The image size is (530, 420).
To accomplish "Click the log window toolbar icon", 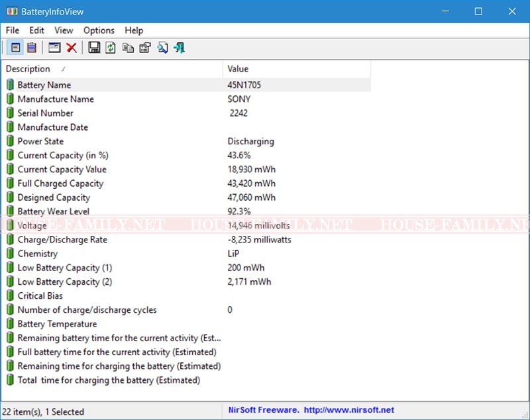I will (54, 48).
